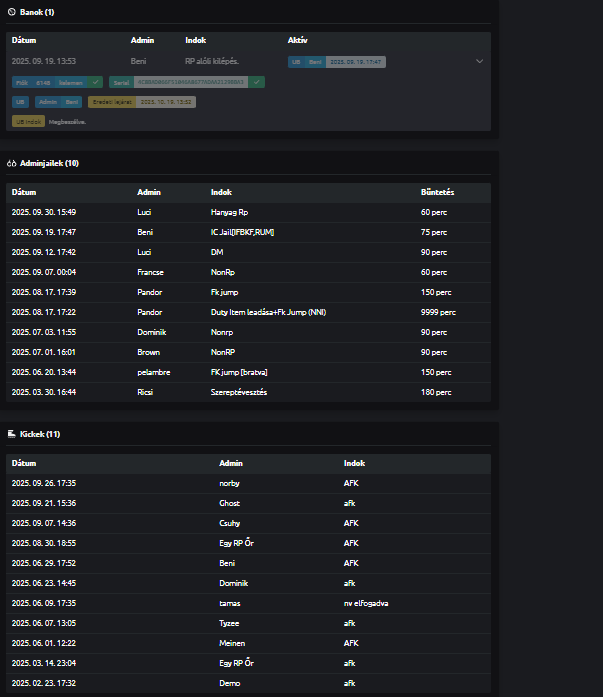Expand ban entry with chevron arrow
Viewport: 603px width, 697px height.
coord(479,62)
